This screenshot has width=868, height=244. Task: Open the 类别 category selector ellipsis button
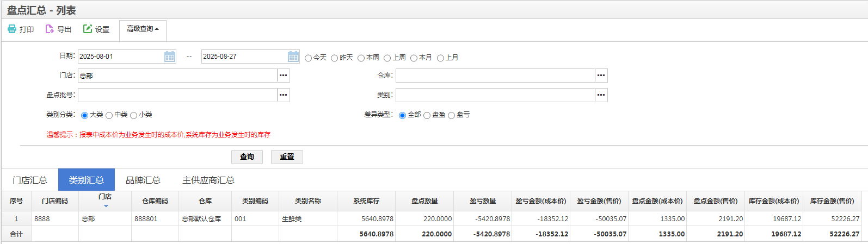(601, 95)
